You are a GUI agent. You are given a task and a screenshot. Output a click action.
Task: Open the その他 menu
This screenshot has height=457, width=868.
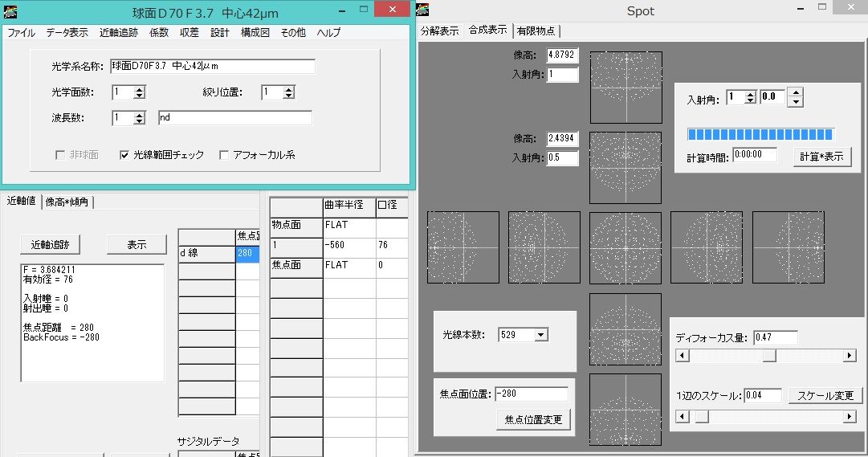click(293, 33)
